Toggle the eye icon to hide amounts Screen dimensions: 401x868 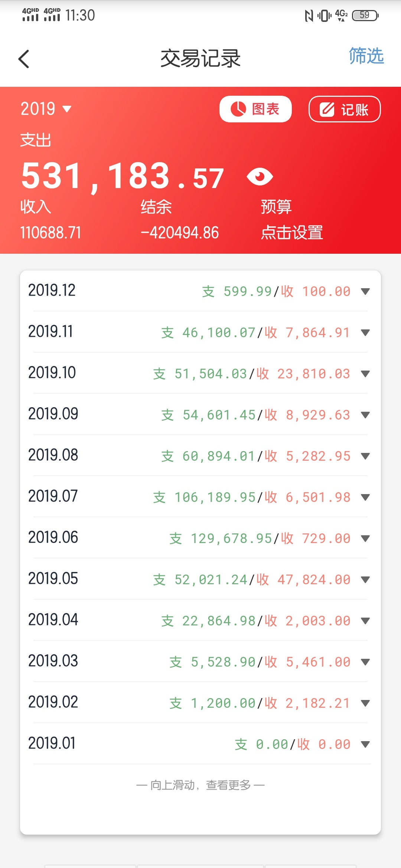tap(260, 176)
